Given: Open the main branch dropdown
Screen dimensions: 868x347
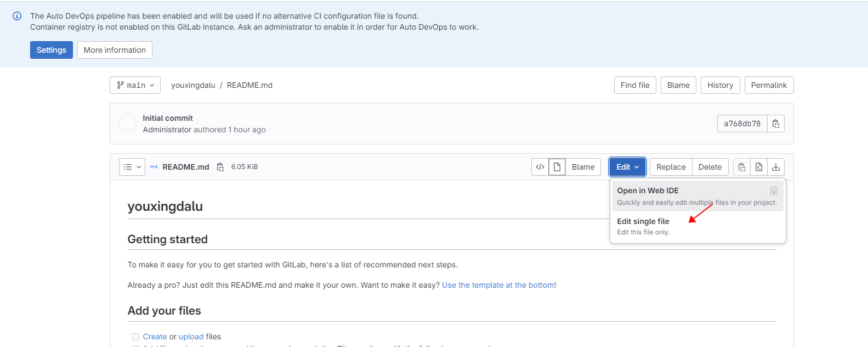Looking at the screenshot, I should click(135, 85).
